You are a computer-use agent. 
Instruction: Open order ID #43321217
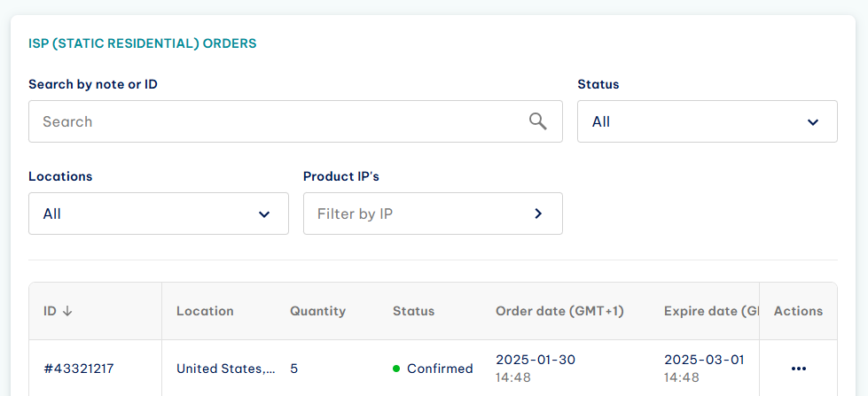tap(79, 369)
